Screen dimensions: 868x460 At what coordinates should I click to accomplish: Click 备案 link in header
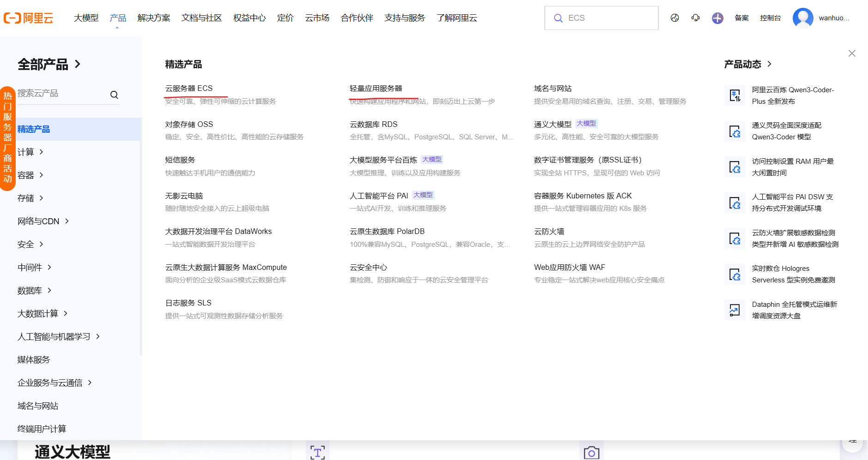[741, 18]
